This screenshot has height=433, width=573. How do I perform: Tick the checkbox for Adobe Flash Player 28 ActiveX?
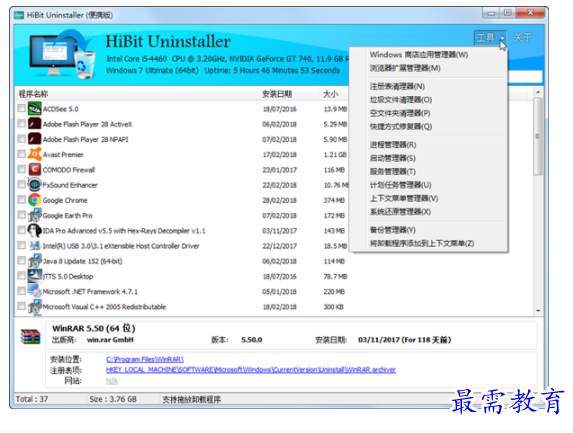click(22, 124)
